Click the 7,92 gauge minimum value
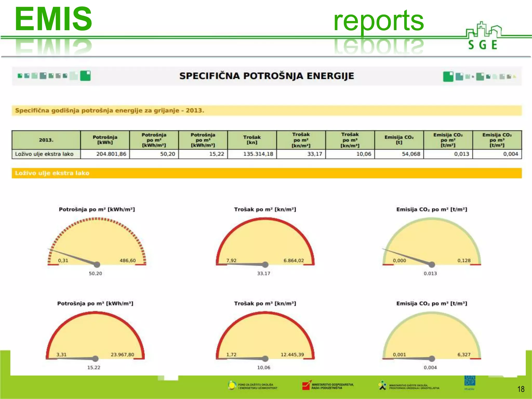Viewport: 532px width, 399px height. coord(231,261)
